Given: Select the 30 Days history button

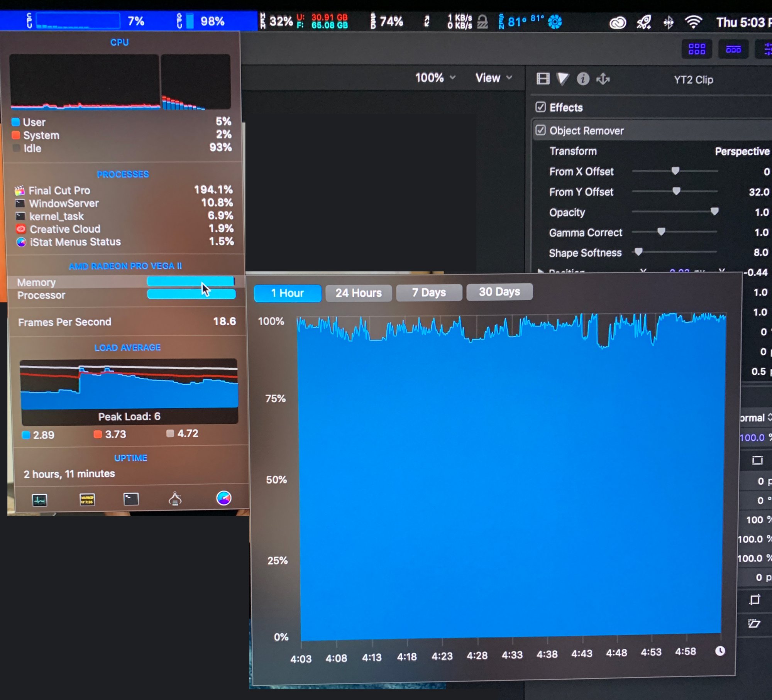Looking at the screenshot, I should pyautogui.click(x=499, y=292).
